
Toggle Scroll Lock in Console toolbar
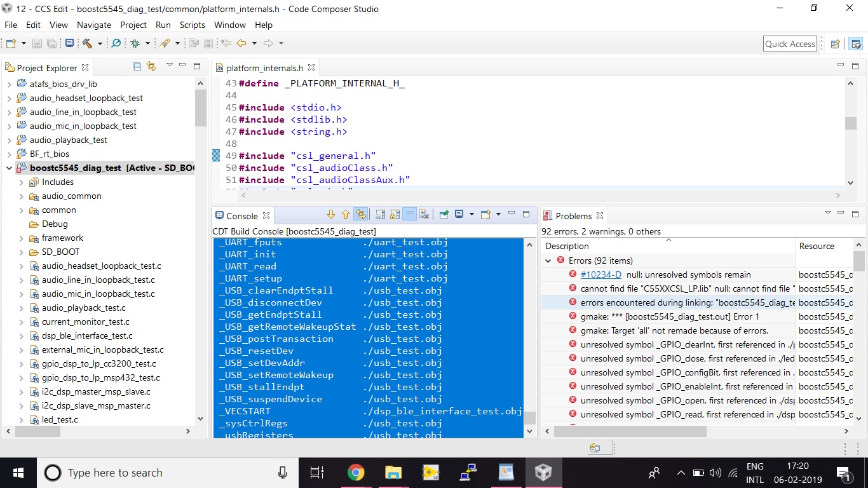[x=395, y=215]
